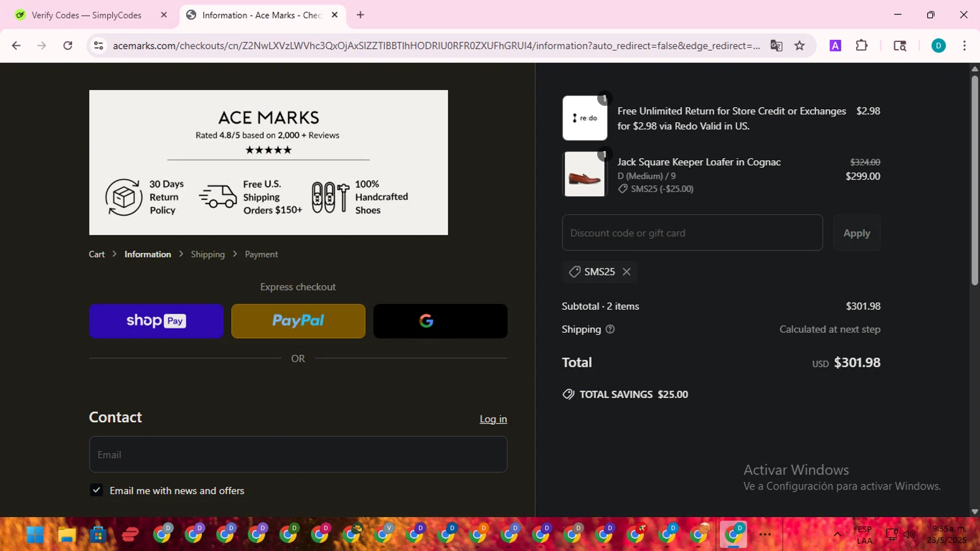
Task: Click the Jack Square Keeper Loafer thumbnail
Action: tap(585, 174)
